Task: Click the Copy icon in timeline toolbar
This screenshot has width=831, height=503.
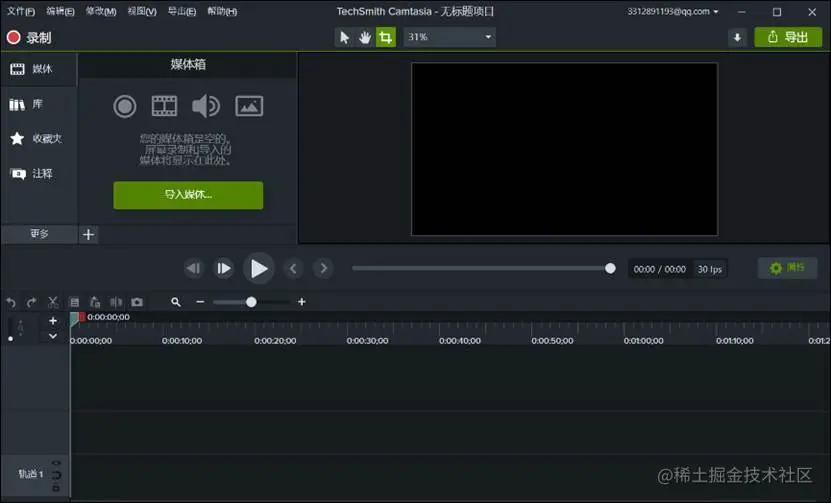Action: (x=74, y=302)
